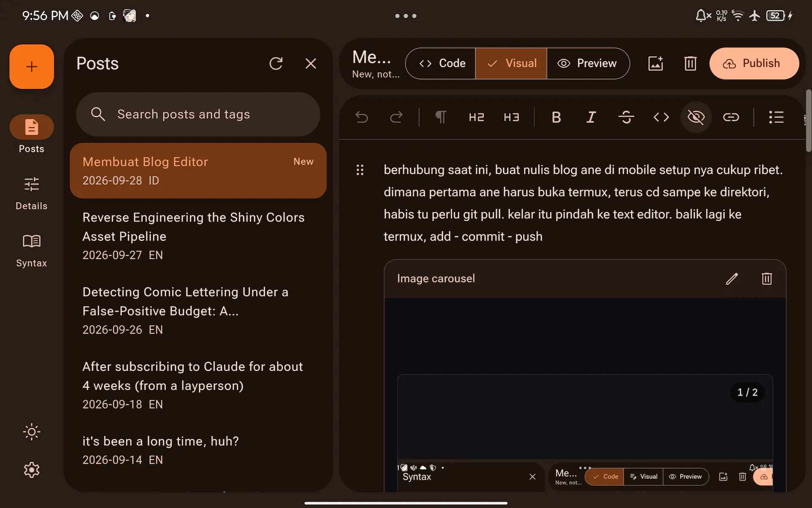The width and height of the screenshot is (812, 508).
Task: Undo the last edit
Action: [x=362, y=117]
